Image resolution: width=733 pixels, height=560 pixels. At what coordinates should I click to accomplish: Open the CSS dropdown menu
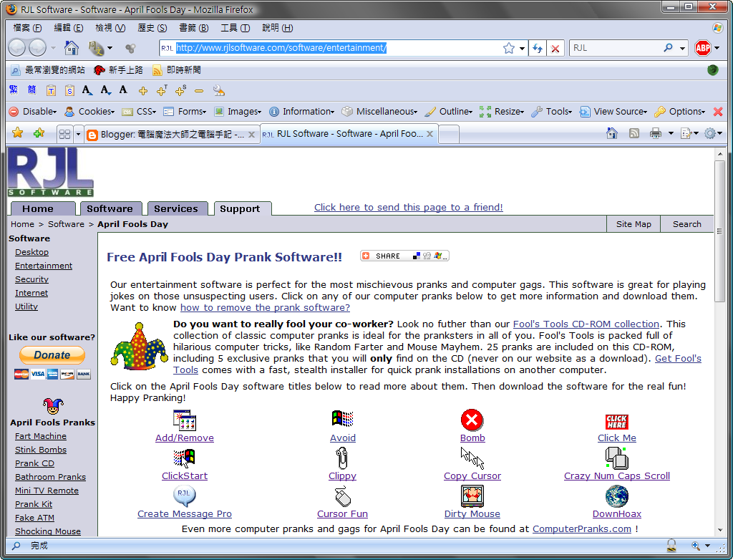(140, 111)
